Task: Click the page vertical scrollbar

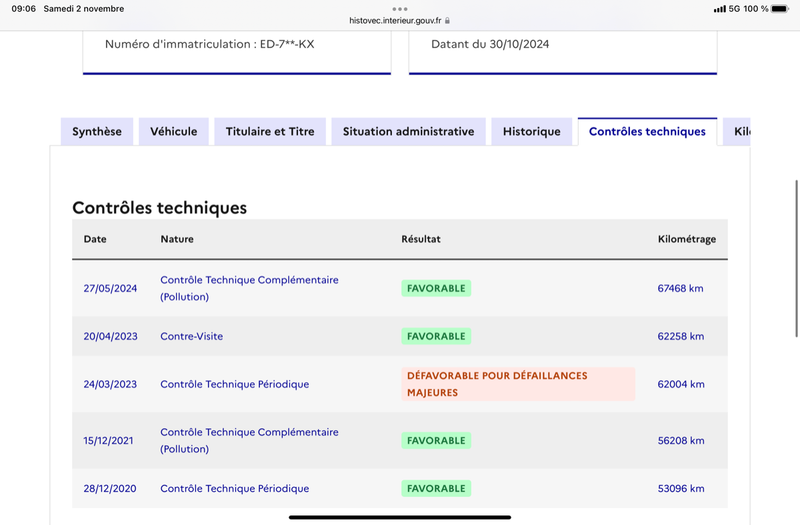Action: pos(796,258)
